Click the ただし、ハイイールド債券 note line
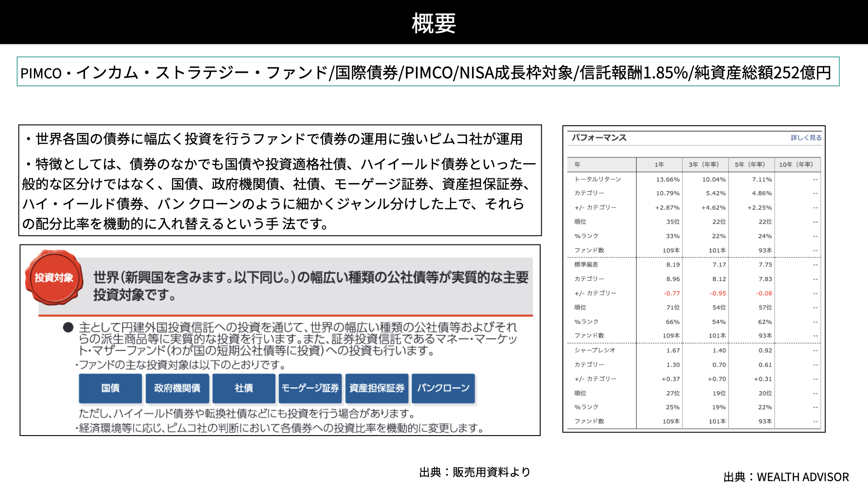The width and height of the screenshot is (868, 488). tap(247, 413)
